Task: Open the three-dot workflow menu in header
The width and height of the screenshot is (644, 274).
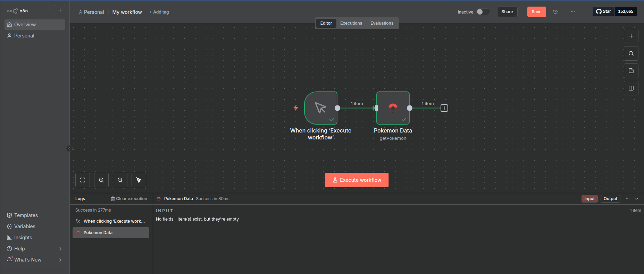Action: click(x=573, y=12)
